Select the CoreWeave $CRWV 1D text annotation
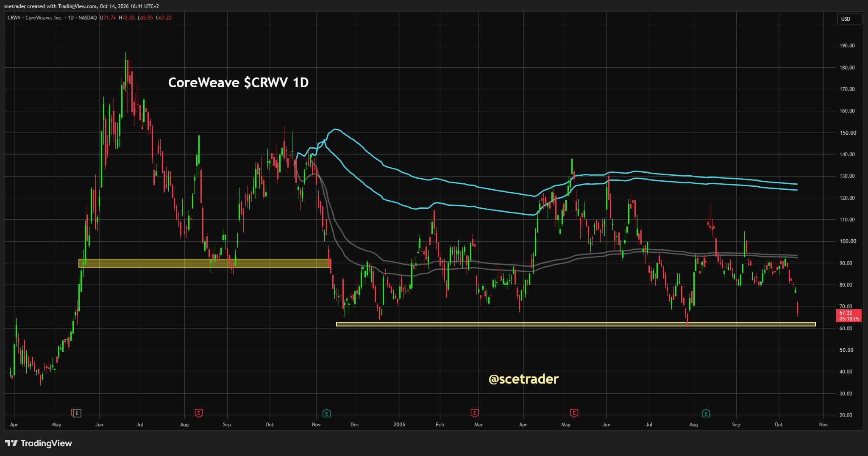This screenshot has width=868, height=456. pyautogui.click(x=238, y=82)
